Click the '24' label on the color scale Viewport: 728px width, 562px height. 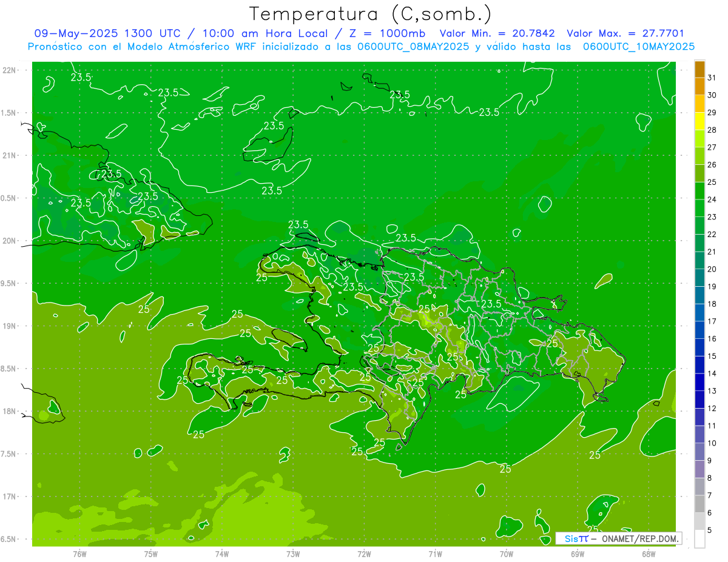tap(712, 199)
